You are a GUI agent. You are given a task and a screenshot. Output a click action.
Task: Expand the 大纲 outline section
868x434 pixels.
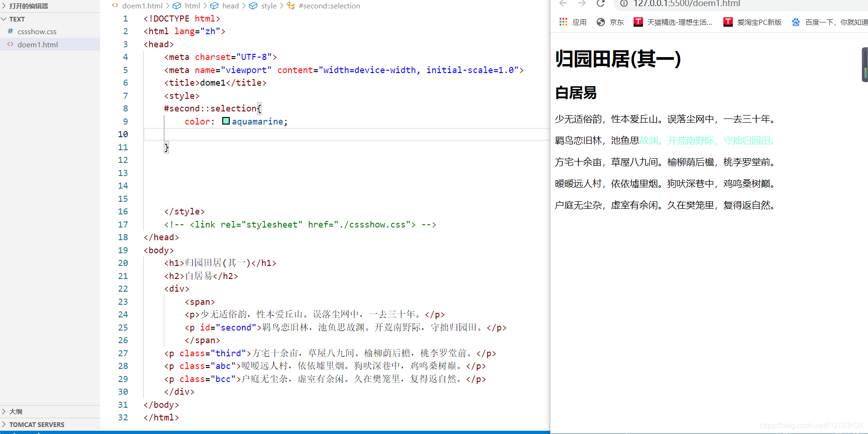(x=5, y=411)
